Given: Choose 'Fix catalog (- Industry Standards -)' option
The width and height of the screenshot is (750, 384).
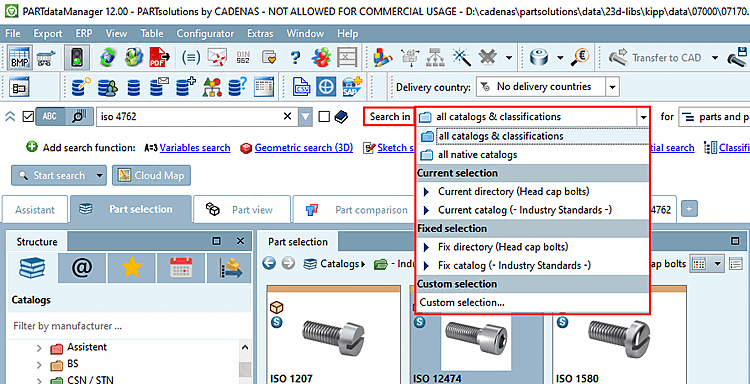Looking at the screenshot, I should point(532,265).
